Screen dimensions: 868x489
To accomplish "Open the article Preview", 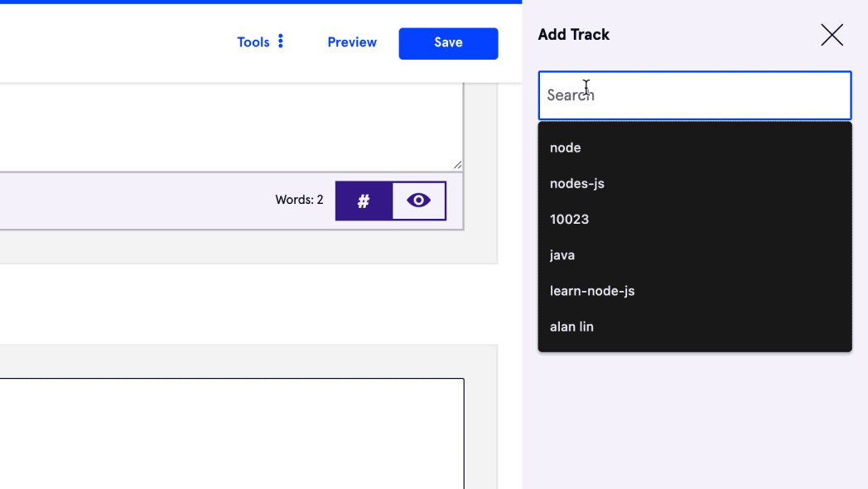I will pos(352,41).
